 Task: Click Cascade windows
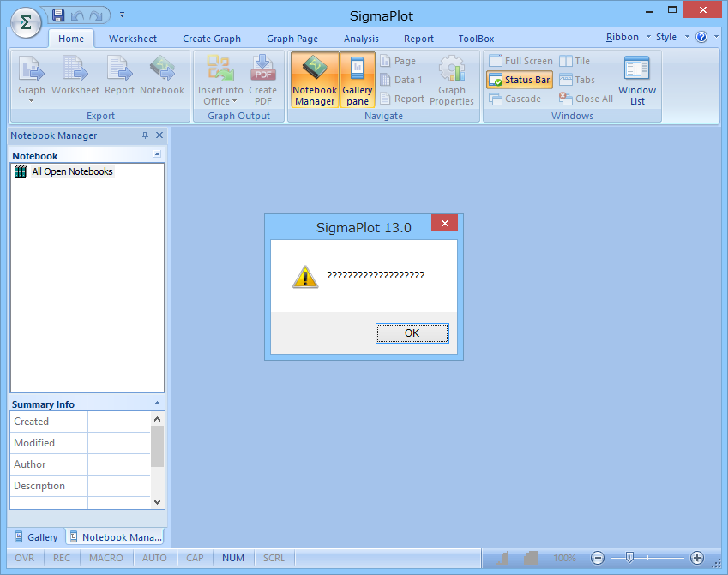click(x=514, y=99)
